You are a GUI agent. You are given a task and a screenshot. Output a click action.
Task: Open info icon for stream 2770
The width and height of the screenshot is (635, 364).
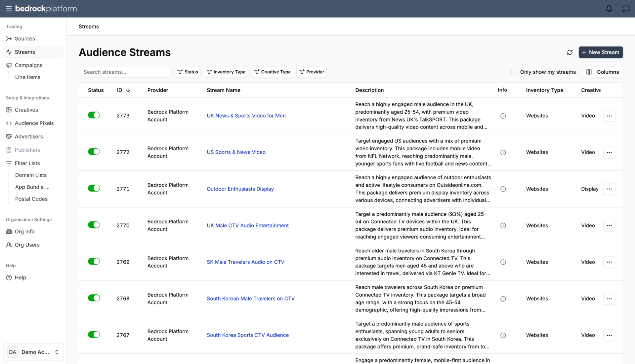point(503,226)
